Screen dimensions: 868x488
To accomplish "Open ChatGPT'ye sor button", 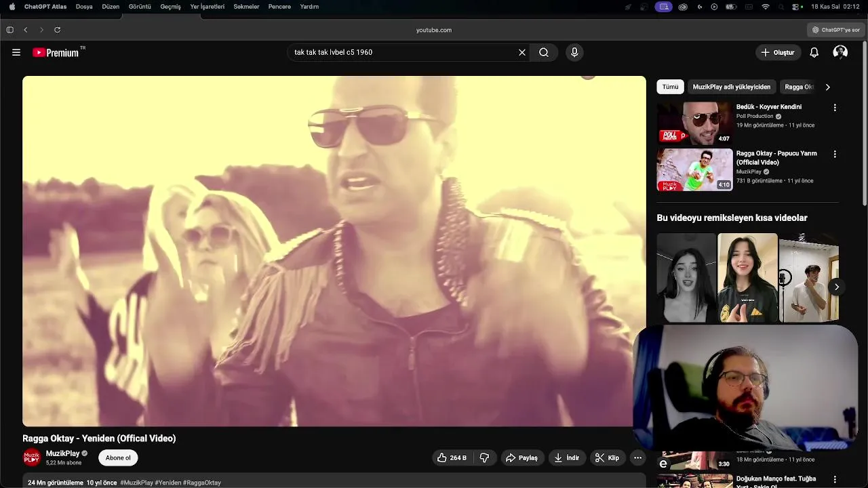I will (x=835, y=30).
